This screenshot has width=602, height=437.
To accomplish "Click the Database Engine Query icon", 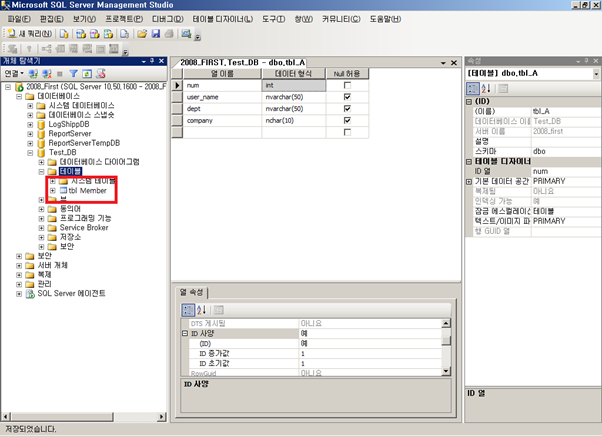I will pyautogui.click(x=64, y=34).
